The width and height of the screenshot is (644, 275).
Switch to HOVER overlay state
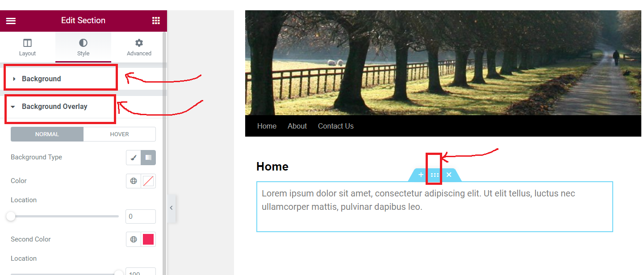(x=119, y=134)
